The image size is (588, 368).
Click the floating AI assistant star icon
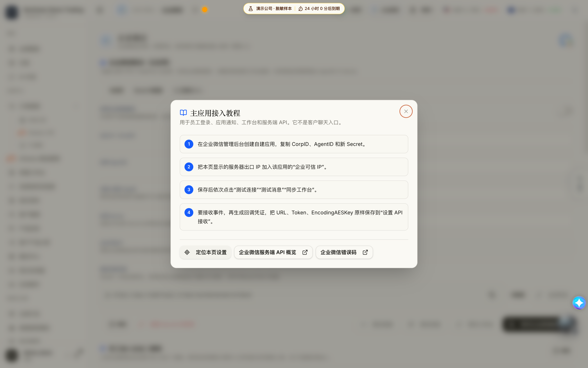pos(579,303)
